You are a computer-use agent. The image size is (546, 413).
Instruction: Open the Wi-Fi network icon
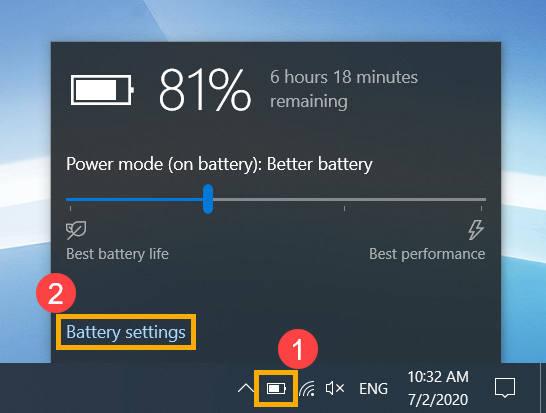(307, 389)
